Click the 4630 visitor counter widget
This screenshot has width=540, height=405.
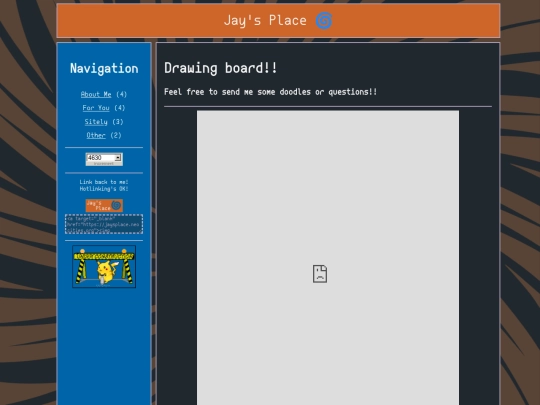tap(104, 159)
